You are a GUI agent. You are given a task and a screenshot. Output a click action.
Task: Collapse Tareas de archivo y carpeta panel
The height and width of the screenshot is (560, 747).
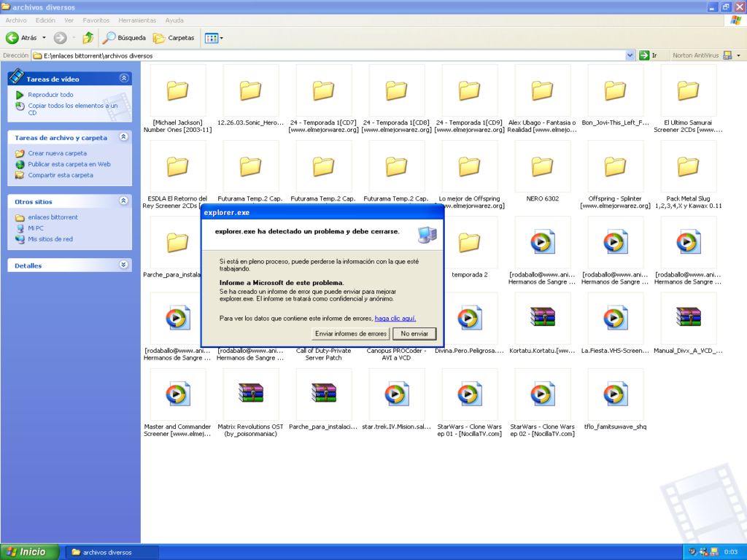[124, 137]
